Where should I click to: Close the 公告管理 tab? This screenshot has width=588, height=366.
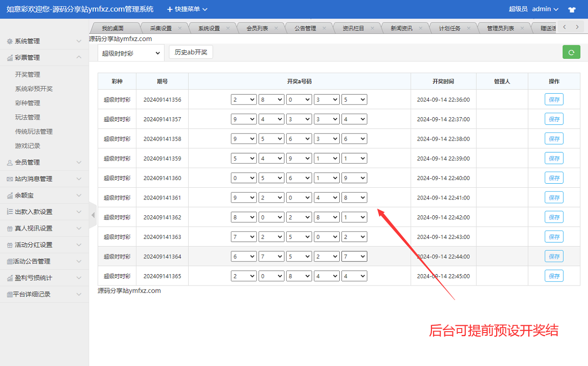click(x=324, y=28)
